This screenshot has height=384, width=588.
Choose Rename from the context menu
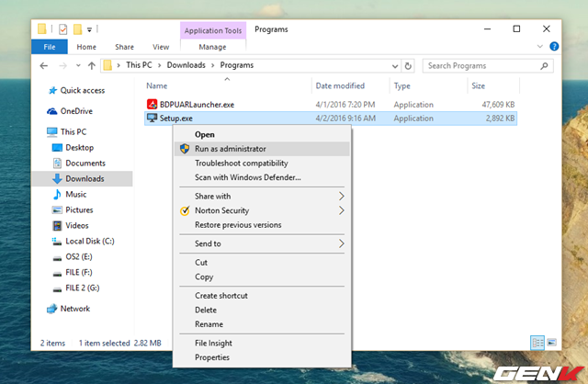pos(262,324)
